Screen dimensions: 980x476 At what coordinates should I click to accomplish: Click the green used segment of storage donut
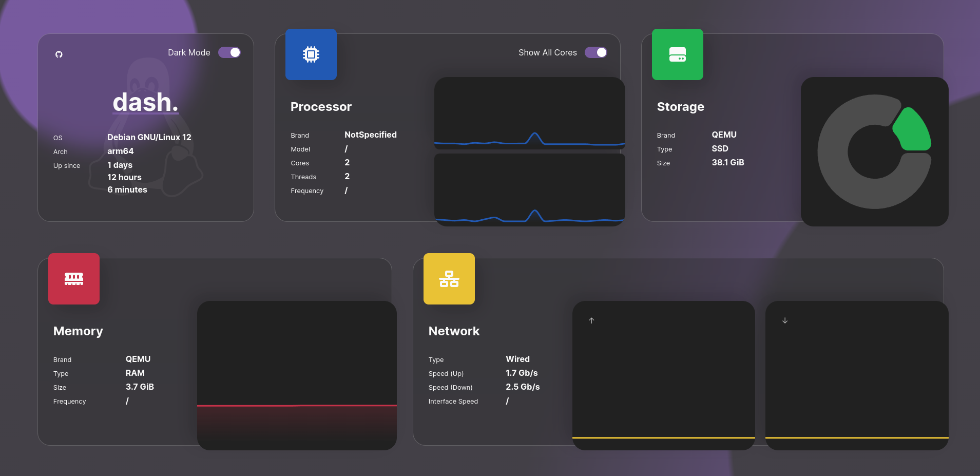[x=913, y=130]
